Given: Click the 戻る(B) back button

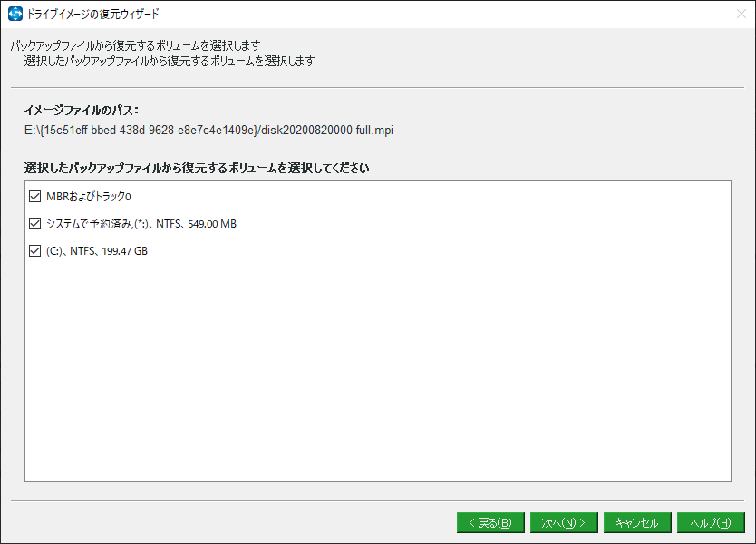Looking at the screenshot, I should click(490, 523).
